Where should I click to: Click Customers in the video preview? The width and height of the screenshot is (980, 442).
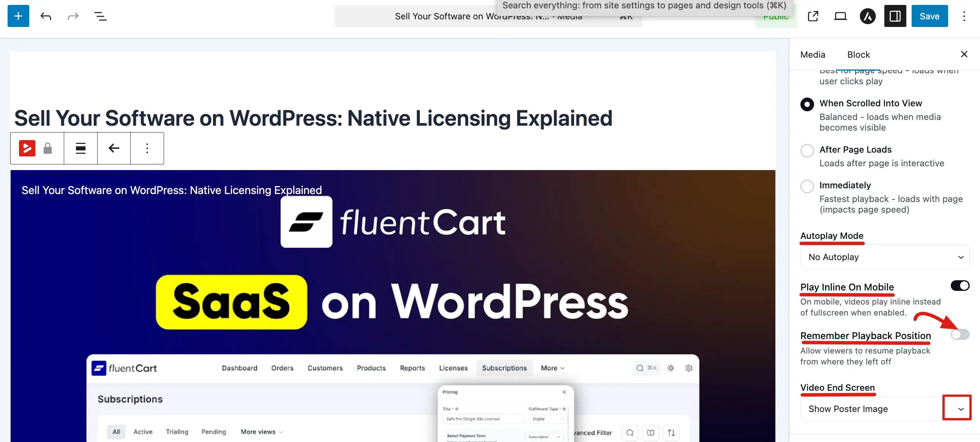click(325, 368)
